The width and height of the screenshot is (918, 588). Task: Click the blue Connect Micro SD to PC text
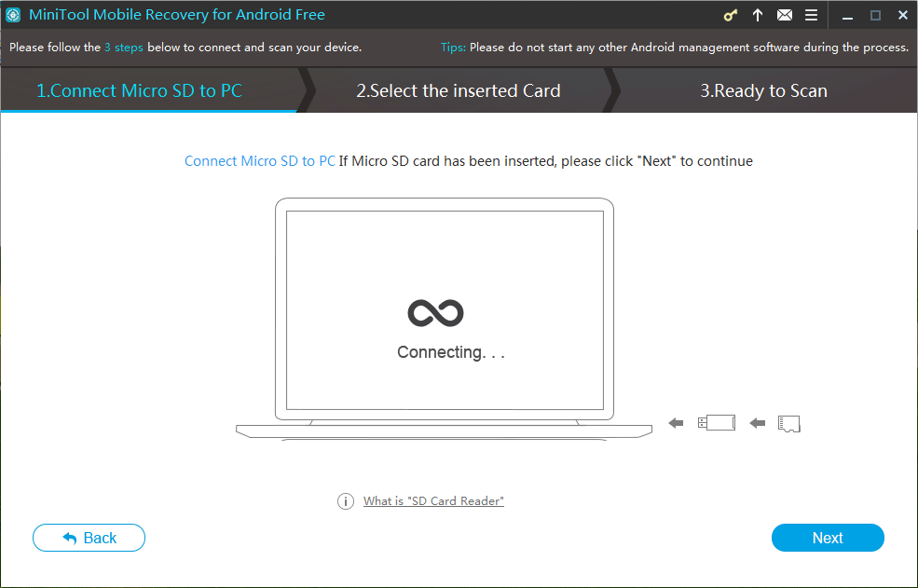[260, 161]
